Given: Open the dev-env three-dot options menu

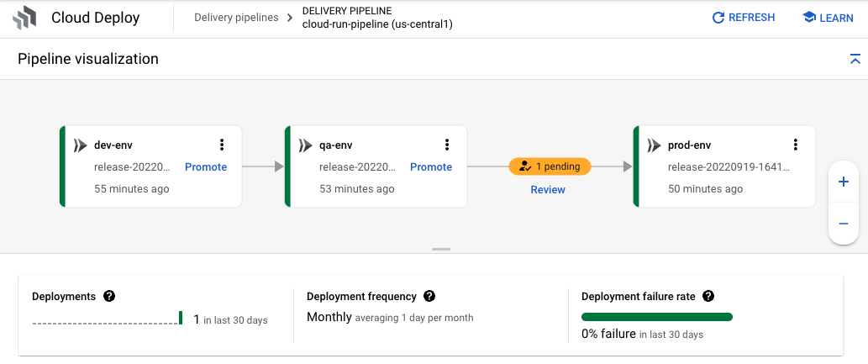Looking at the screenshot, I should [222, 145].
